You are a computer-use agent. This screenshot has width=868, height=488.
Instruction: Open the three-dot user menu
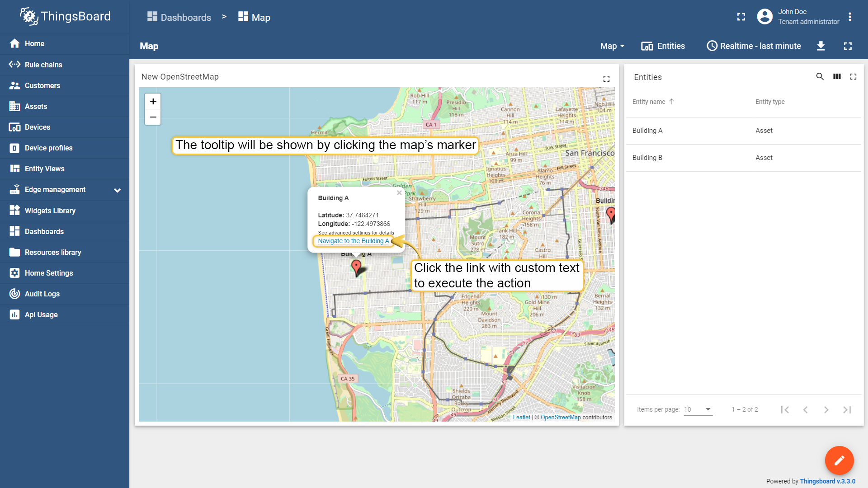850,17
